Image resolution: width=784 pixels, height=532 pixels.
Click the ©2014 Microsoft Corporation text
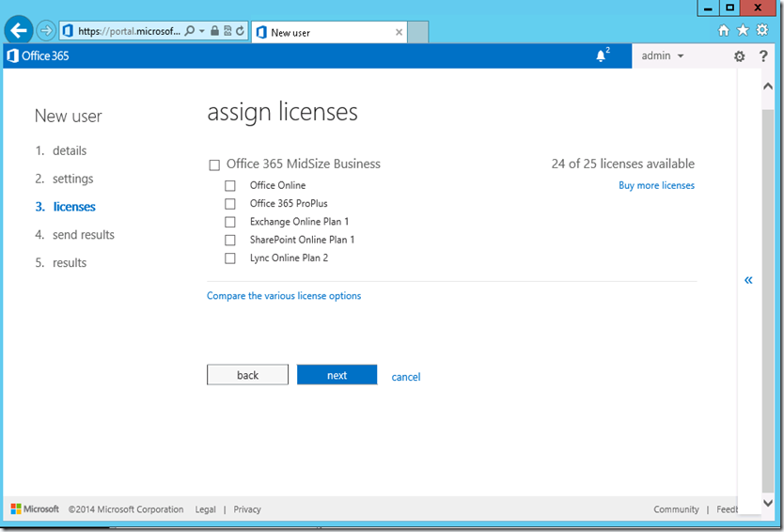tap(126, 509)
